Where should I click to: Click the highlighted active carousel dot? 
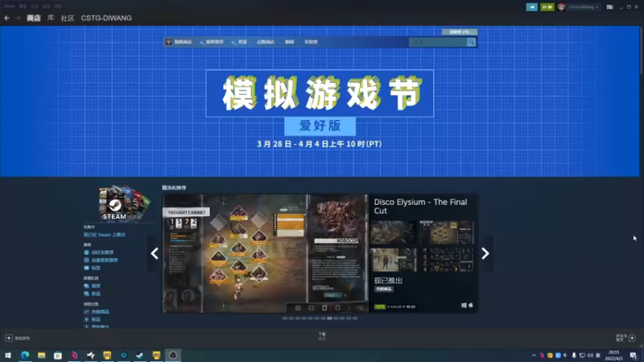pos(329,319)
